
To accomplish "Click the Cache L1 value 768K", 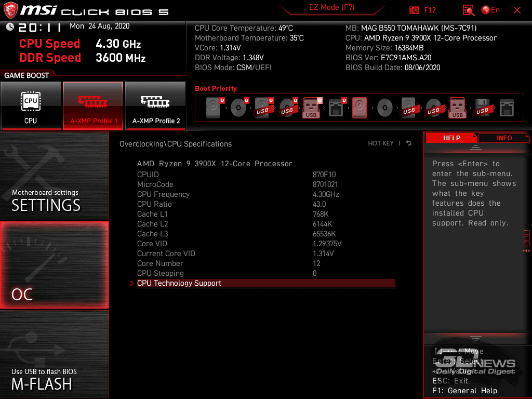I will 320,214.
